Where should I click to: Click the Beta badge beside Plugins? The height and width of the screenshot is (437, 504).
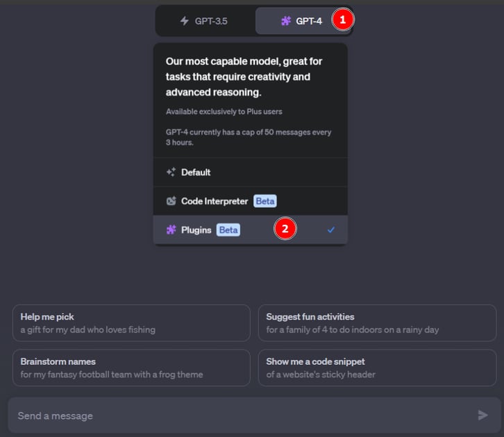click(x=228, y=230)
